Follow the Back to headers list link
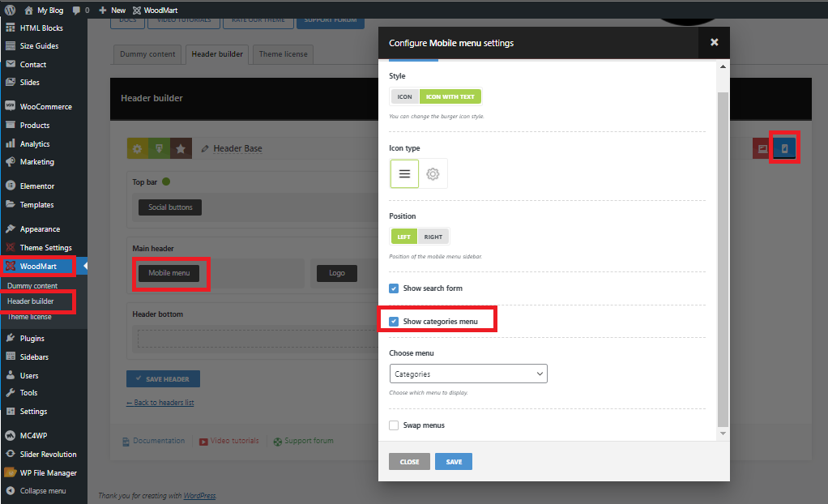Viewport: 828px width, 504px height. point(160,403)
